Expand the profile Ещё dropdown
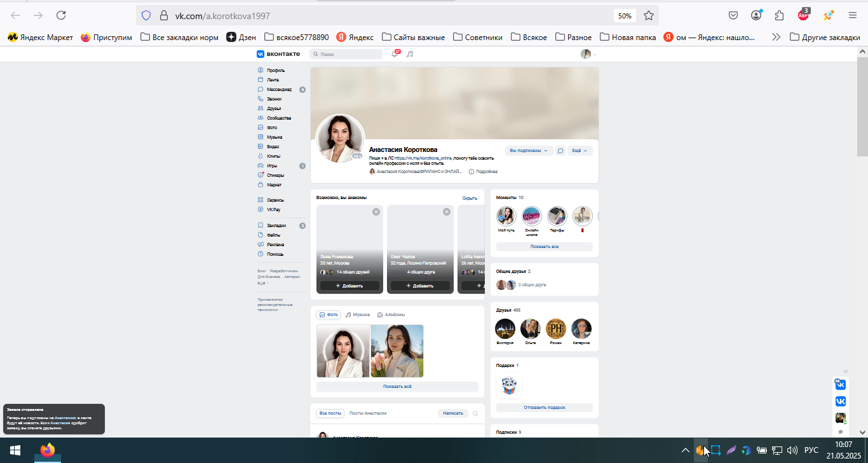This screenshot has height=463, width=868. click(x=580, y=151)
